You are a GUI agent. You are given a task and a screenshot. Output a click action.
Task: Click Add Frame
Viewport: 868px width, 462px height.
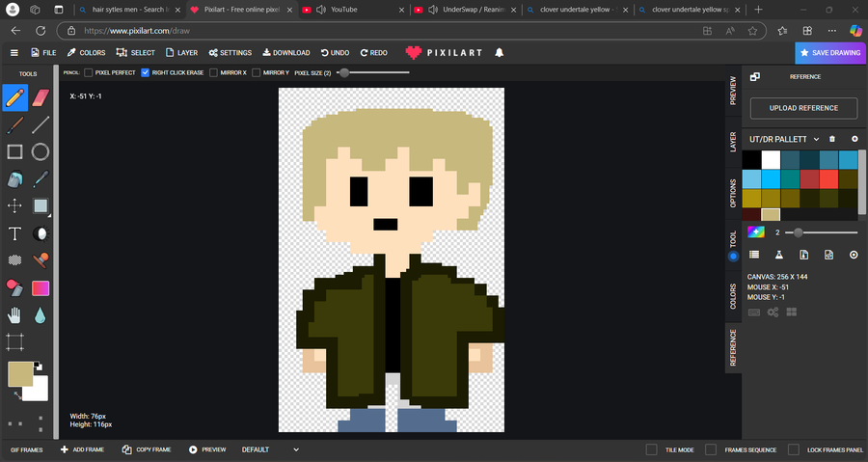click(x=82, y=449)
